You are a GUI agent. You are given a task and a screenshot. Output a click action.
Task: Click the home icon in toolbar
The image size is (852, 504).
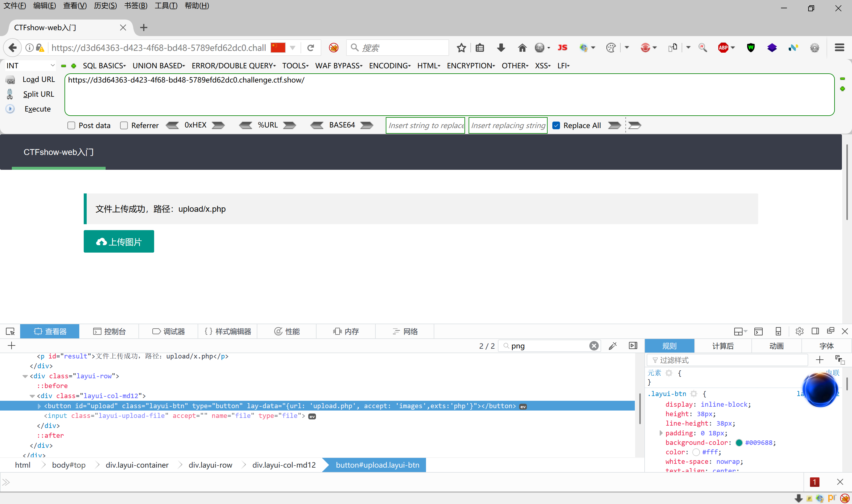pyautogui.click(x=522, y=48)
